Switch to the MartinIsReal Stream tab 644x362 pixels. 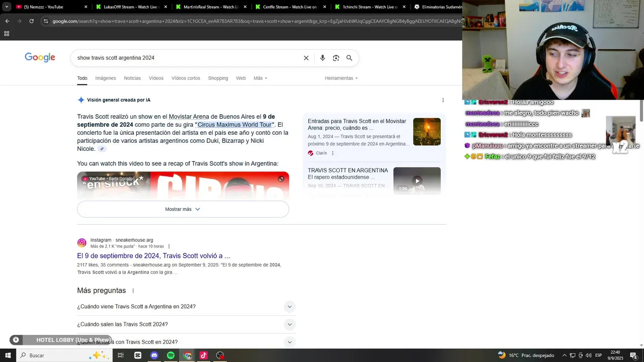pyautogui.click(x=210, y=7)
